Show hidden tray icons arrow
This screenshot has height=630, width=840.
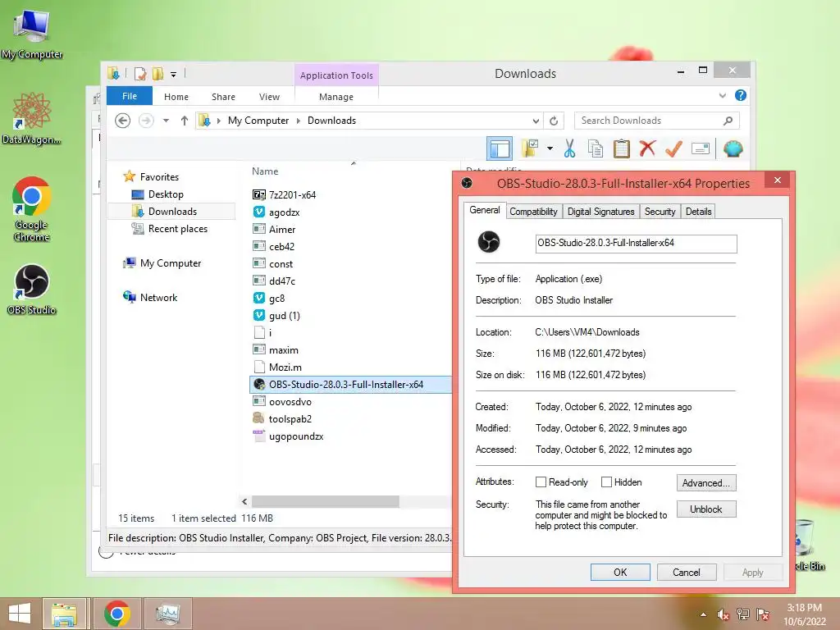coord(703,614)
